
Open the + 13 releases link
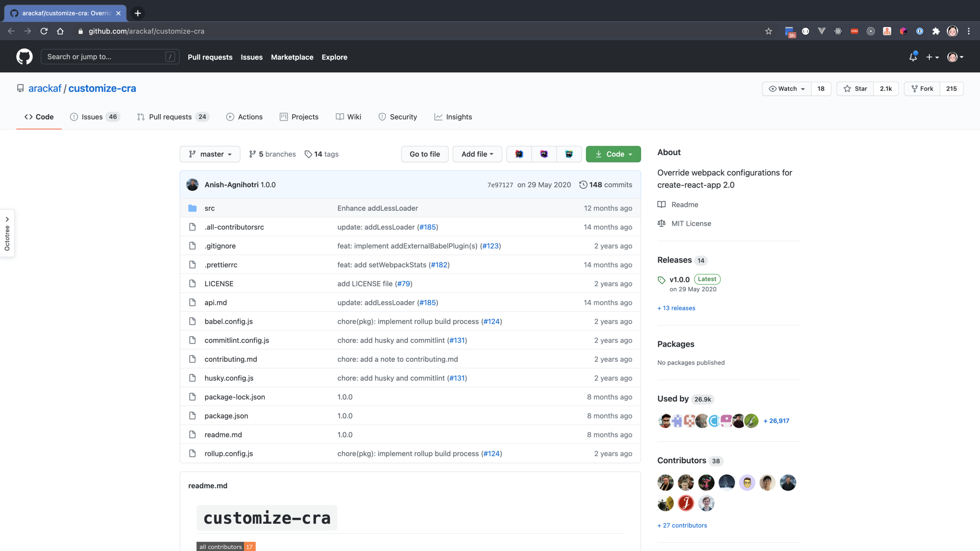(676, 308)
